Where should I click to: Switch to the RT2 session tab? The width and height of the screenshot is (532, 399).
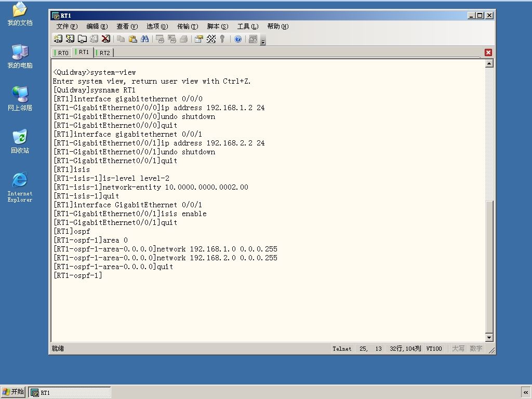point(103,53)
